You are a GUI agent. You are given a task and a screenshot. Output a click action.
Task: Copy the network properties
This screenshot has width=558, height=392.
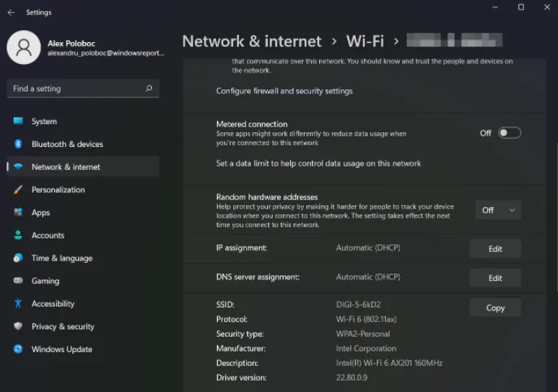tap(495, 308)
